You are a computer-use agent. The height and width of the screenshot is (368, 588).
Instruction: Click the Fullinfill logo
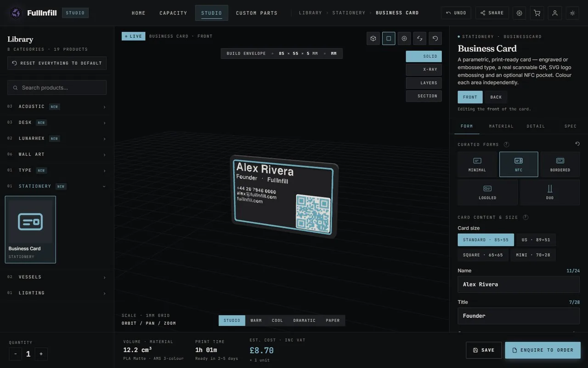click(x=33, y=13)
